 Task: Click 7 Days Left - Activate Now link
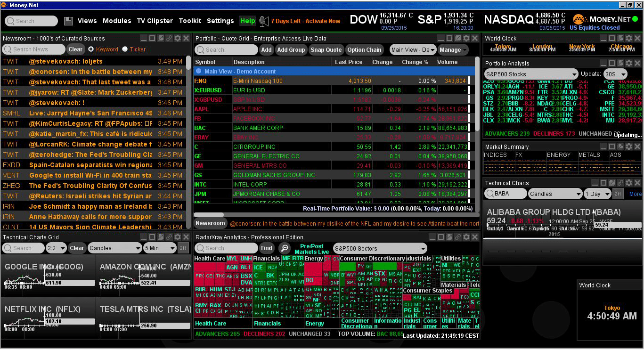click(x=306, y=21)
